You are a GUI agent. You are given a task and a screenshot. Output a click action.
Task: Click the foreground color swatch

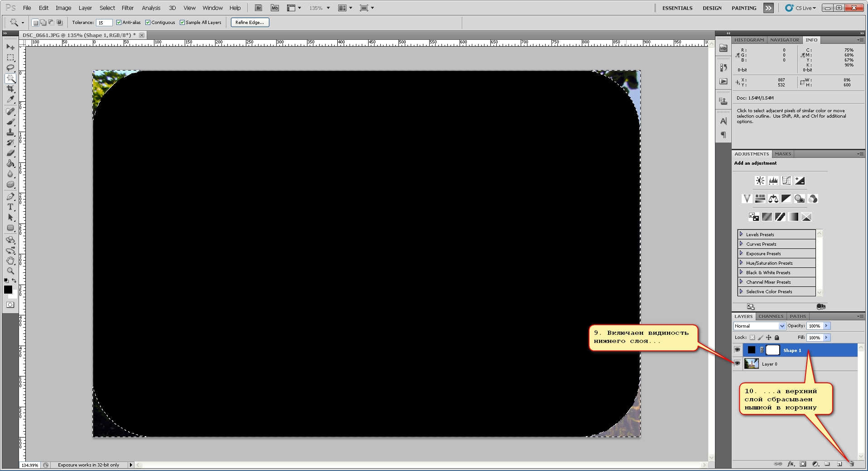(x=8, y=290)
